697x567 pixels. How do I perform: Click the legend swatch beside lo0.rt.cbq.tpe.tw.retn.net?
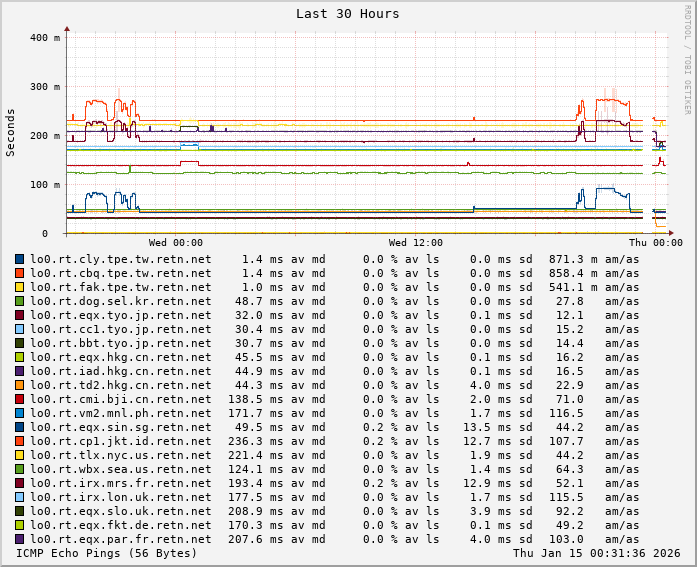pos(19,273)
